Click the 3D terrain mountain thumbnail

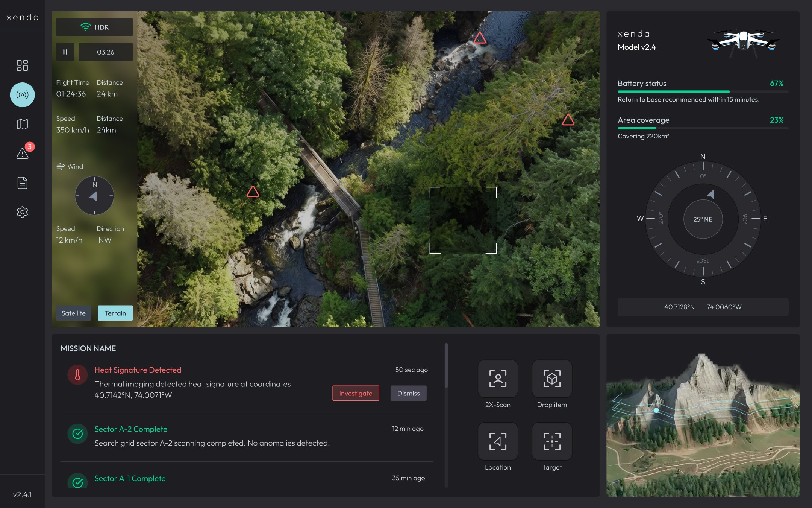[x=703, y=415]
